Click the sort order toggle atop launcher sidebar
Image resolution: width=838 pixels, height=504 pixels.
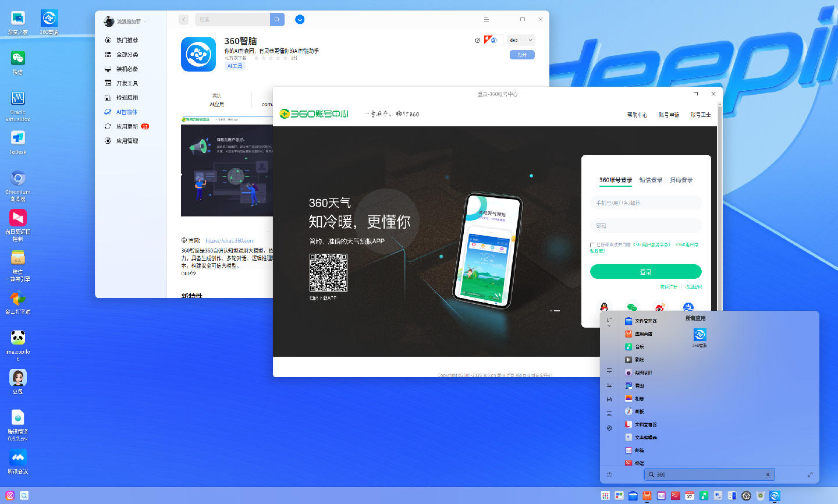609,321
